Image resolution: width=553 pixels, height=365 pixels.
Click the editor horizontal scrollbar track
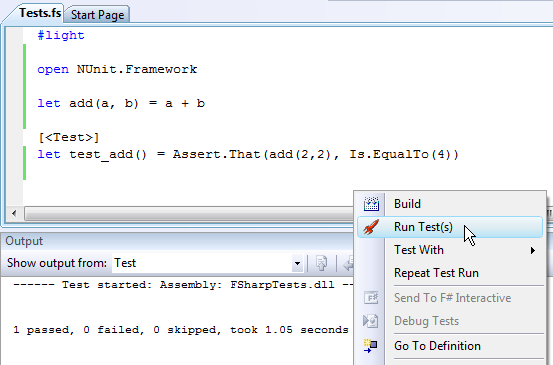coord(189,213)
